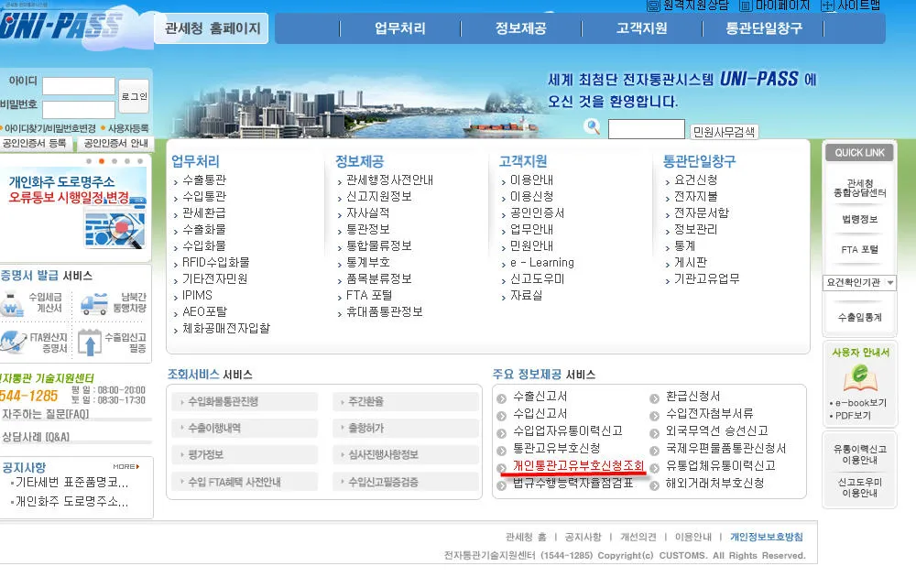The image size is (916, 588).
Task: Click the 민원사무검색 button
Action: pyautogui.click(x=724, y=132)
